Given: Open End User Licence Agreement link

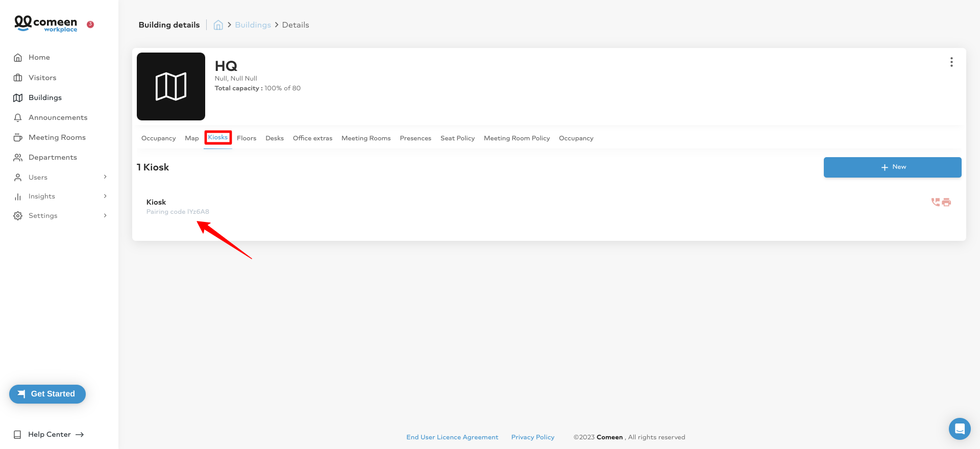Looking at the screenshot, I should (x=452, y=437).
